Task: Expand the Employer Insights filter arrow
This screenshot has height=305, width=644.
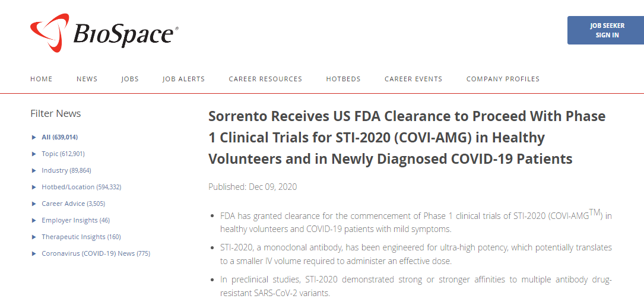Action: pos(34,220)
